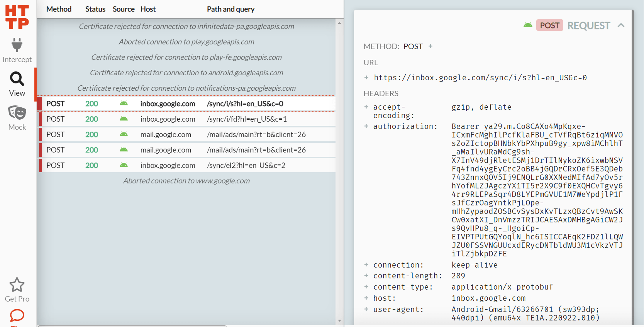Click the gzip, deflate header value
This screenshot has width=644, height=327.
point(481,107)
